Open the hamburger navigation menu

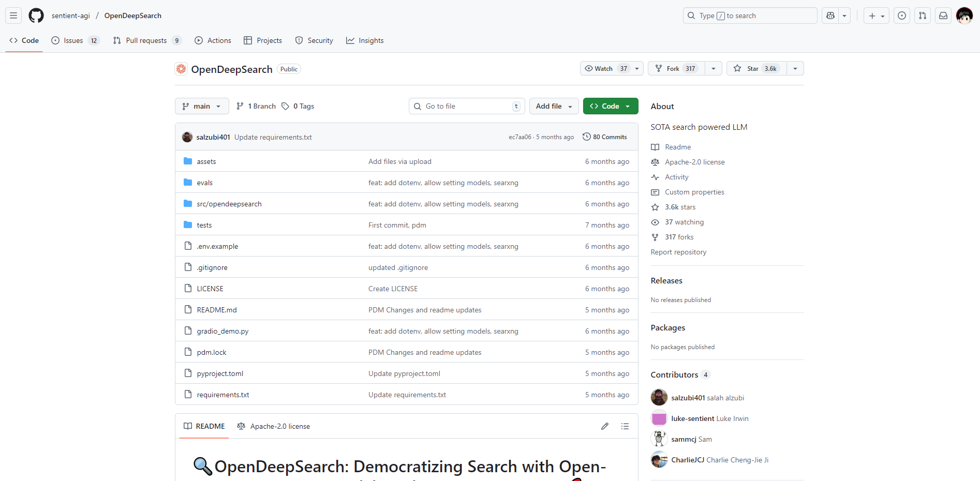pyautogui.click(x=13, y=16)
